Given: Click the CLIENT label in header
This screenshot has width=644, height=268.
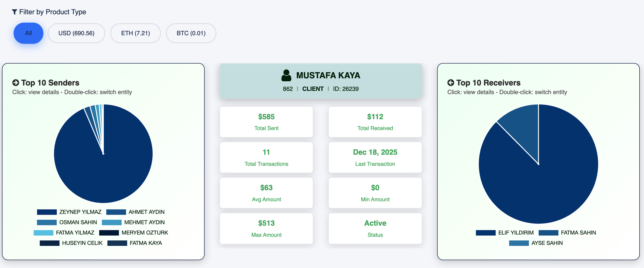Looking at the screenshot, I should [x=313, y=89].
